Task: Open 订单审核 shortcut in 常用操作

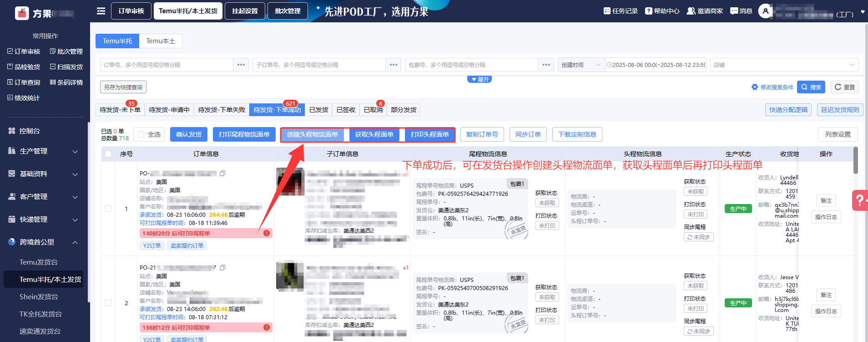Action: click(24, 51)
